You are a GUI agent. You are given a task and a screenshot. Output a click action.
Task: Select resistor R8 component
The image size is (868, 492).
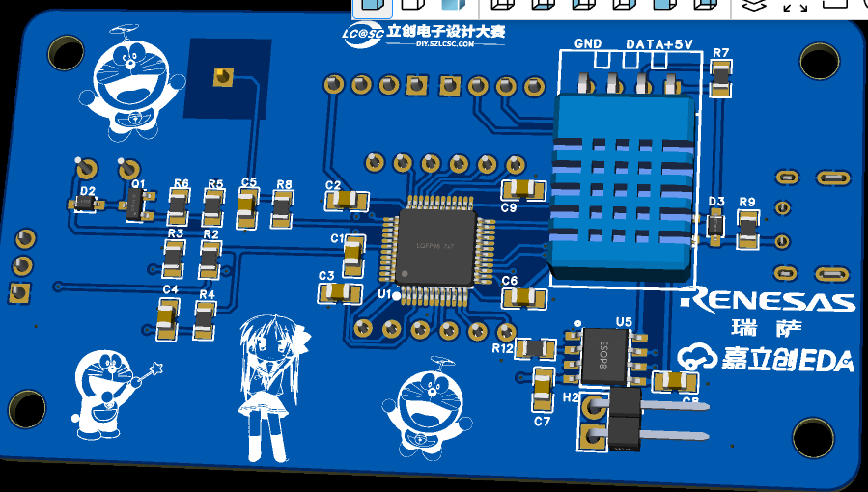coord(282,209)
